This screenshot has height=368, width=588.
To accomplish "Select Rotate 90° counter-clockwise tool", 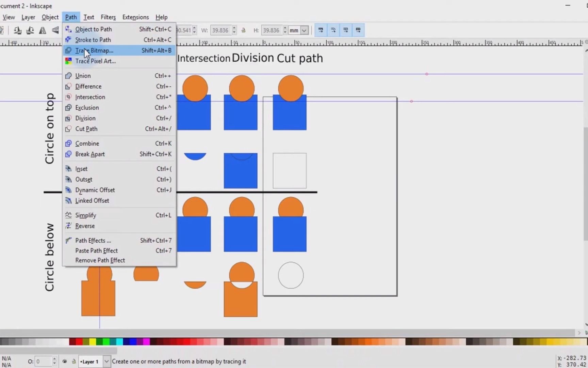I will pos(17,30).
